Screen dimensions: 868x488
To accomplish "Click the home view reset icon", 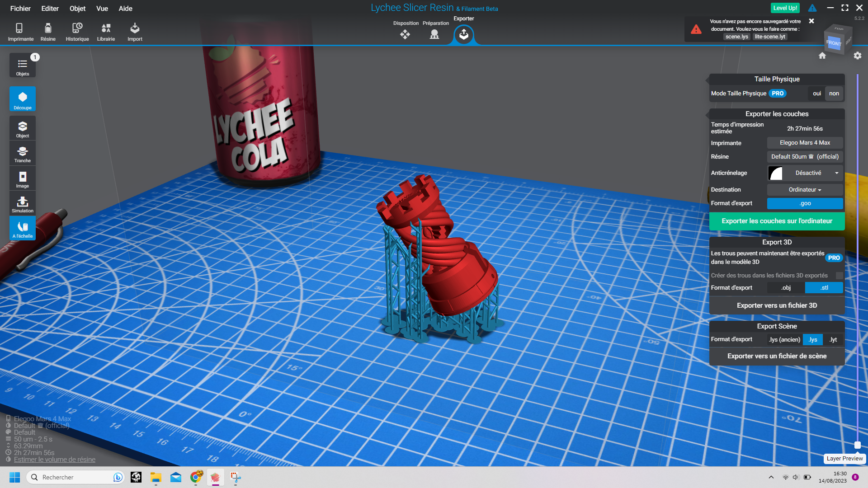I will point(822,56).
